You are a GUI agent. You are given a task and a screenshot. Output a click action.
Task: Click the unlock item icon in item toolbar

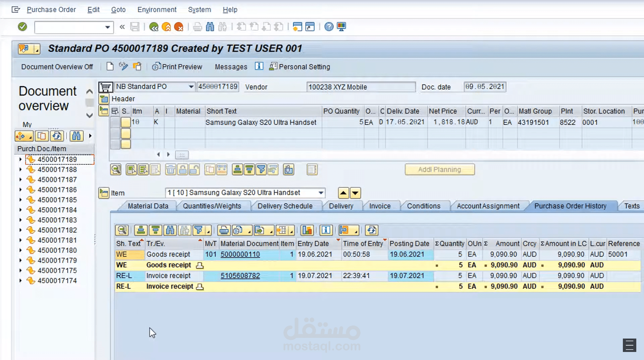pos(194,170)
